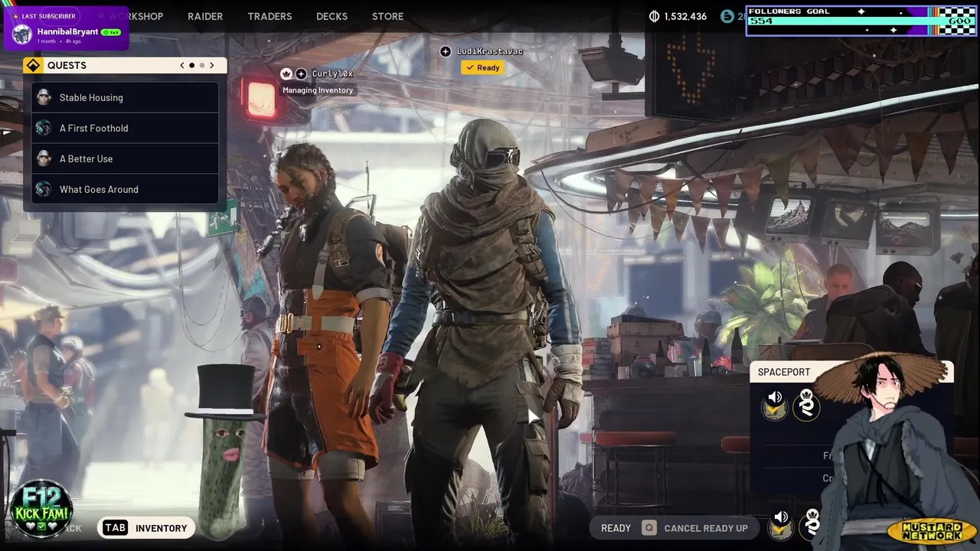Click the blue token currency icon

[727, 16]
